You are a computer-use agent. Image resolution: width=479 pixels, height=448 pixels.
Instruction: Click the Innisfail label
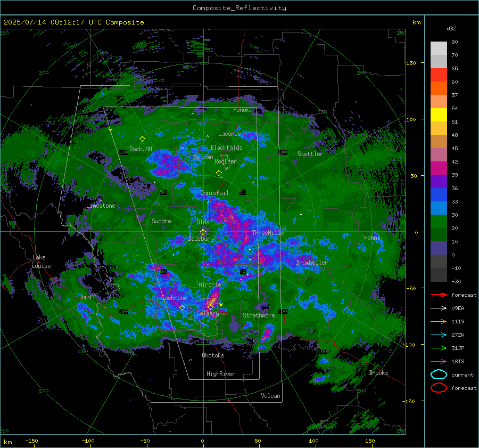point(214,193)
